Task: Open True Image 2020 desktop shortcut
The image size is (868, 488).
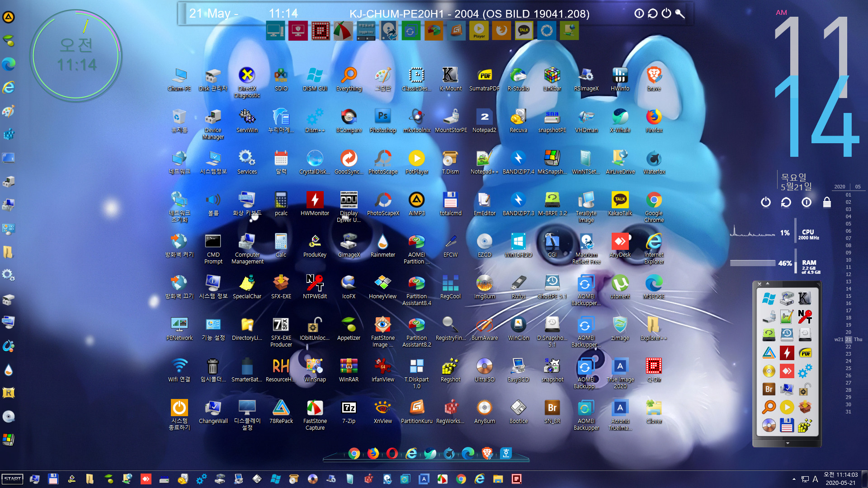Action: click(x=620, y=373)
